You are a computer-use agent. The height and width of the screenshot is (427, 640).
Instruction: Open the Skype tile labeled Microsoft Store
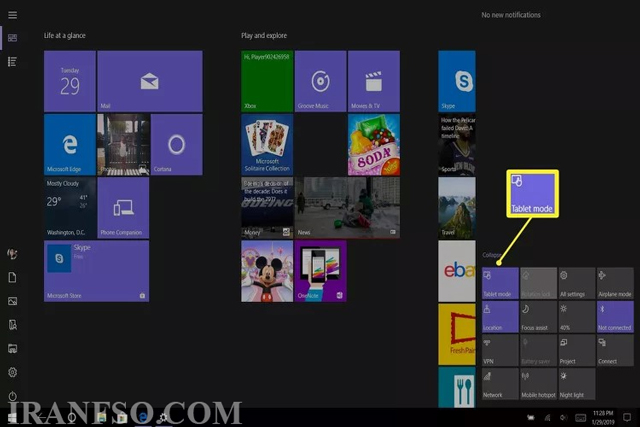[96, 271]
